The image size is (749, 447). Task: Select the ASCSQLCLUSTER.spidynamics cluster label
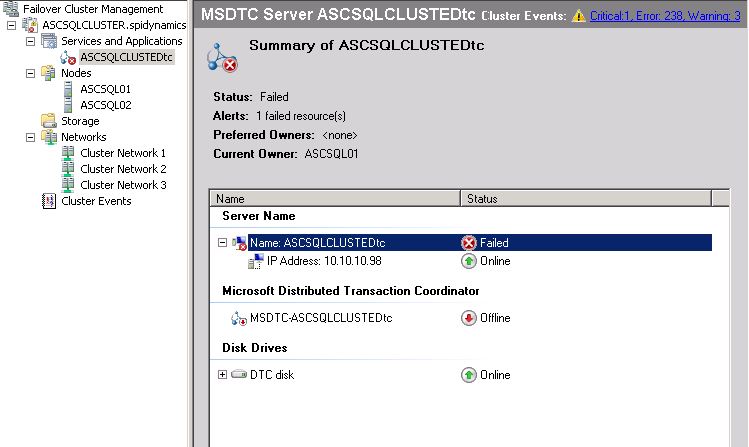pos(114,25)
